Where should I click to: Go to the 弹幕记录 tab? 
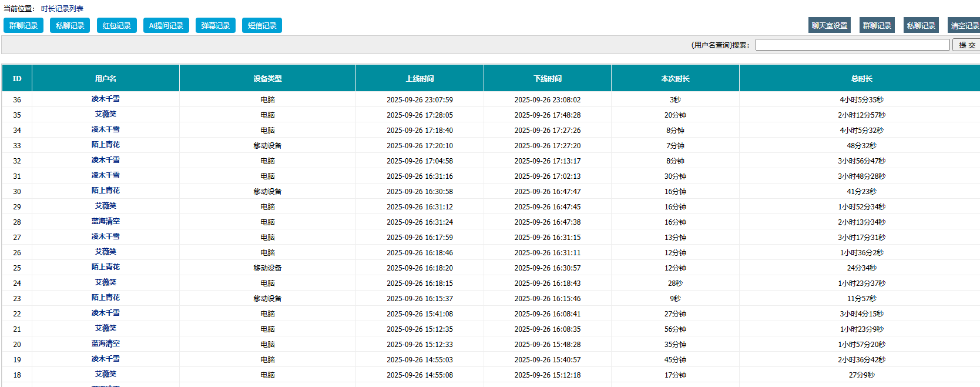215,25
